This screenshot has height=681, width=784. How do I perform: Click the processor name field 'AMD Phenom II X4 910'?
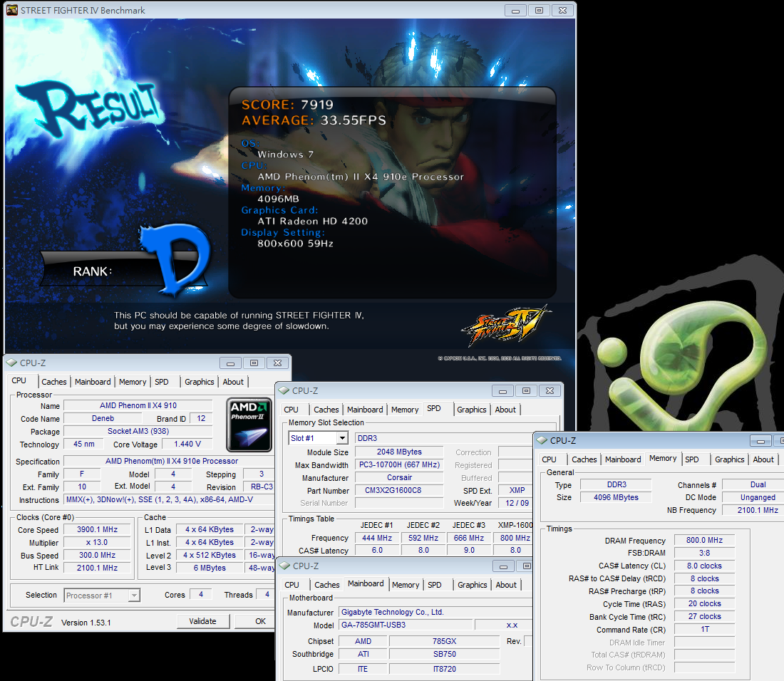tap(138, 406)
